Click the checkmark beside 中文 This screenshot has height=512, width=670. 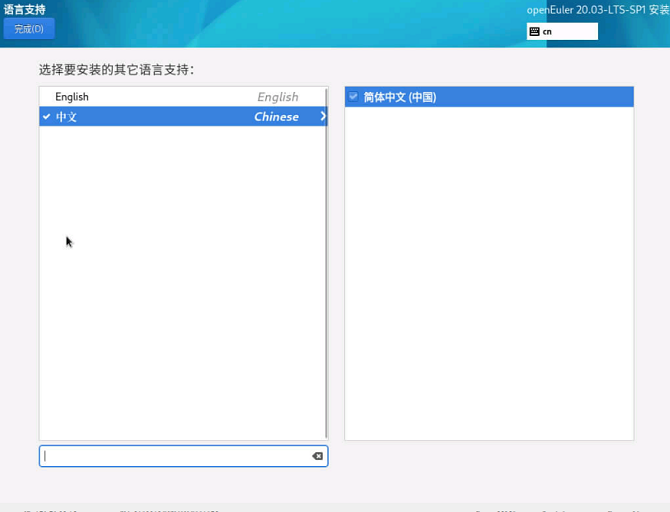[46, 117]
